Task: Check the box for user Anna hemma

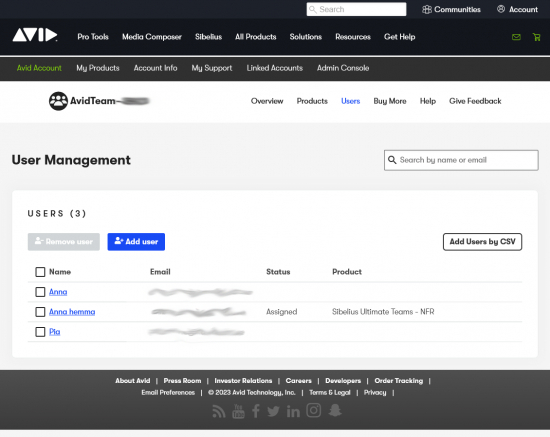Action: 40,312
